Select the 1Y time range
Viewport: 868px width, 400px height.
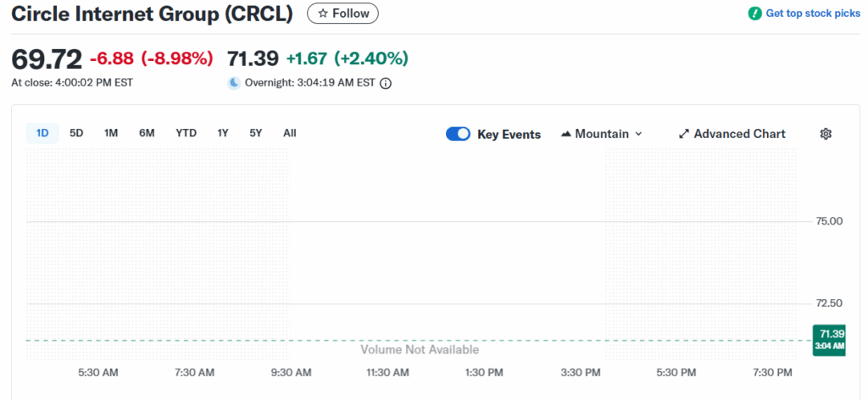coord(223,133)
